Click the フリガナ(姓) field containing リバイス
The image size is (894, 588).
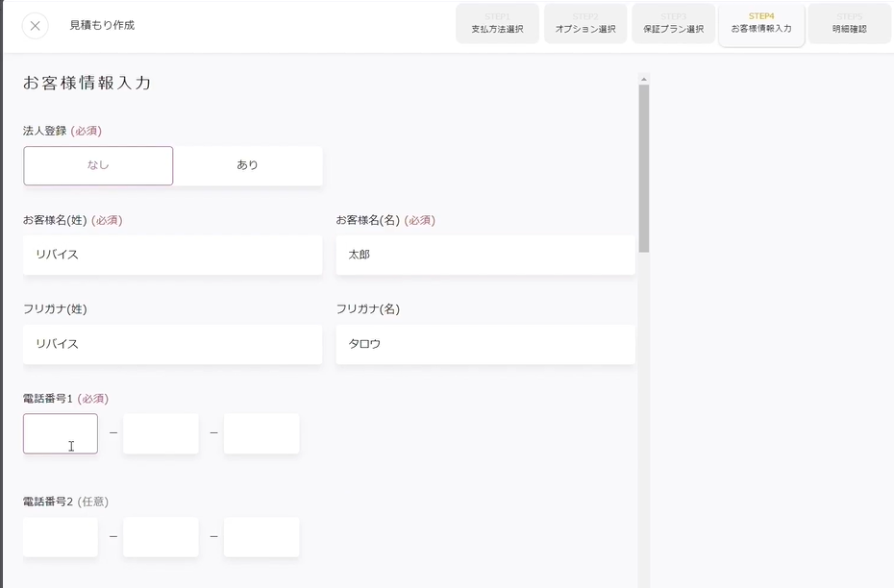[x=172, y=344]
